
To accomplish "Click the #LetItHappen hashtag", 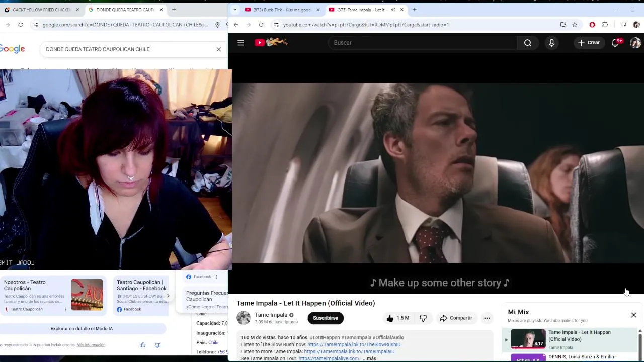I will coord(325,337).
